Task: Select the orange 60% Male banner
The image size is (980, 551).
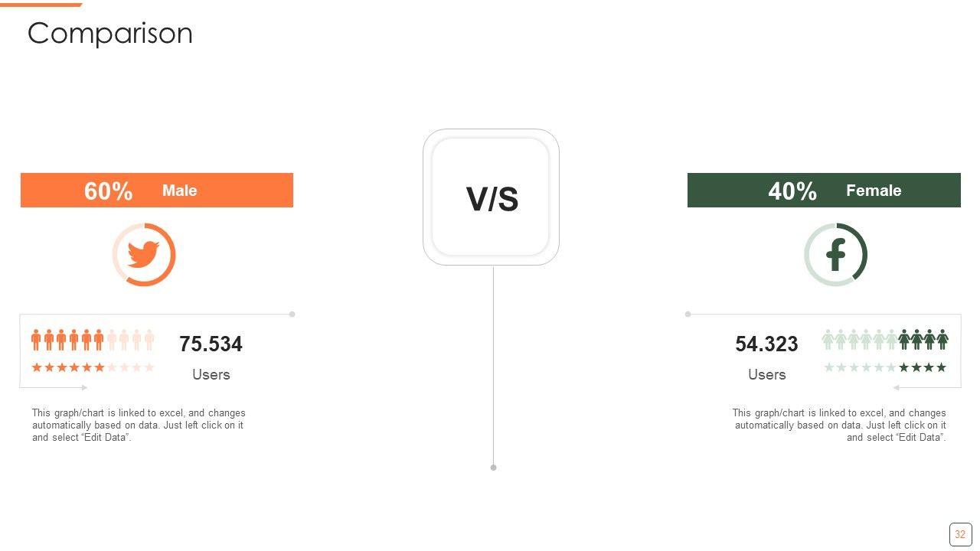Action: pyautogui.click(x=157, y=190)
